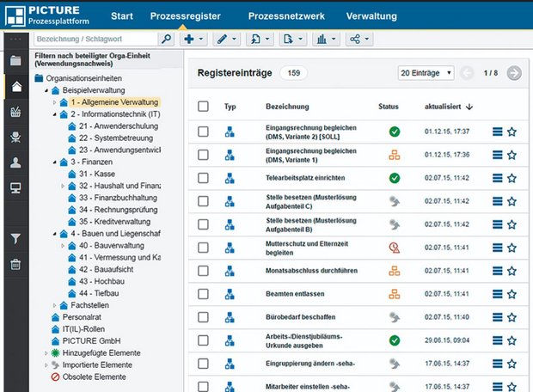Image resolution: width=533 pixels, height=392 pixels.
Task: Check the Stelle besetzen Aufgabenteil C row
Action: [203, 201]
